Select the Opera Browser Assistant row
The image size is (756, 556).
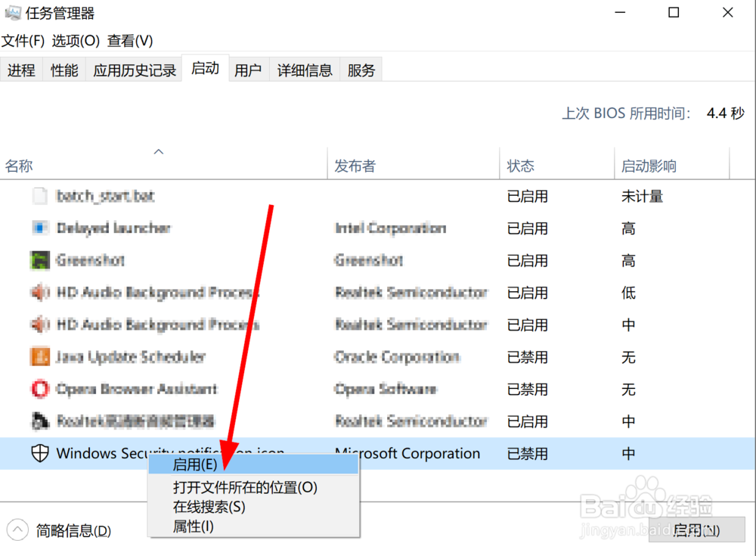pyautogui.click(x=377, y=389)
